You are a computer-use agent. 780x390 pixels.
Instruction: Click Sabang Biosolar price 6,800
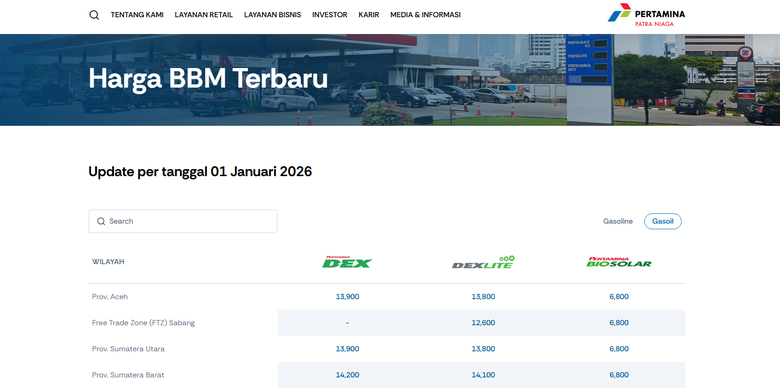click(619, 323)
